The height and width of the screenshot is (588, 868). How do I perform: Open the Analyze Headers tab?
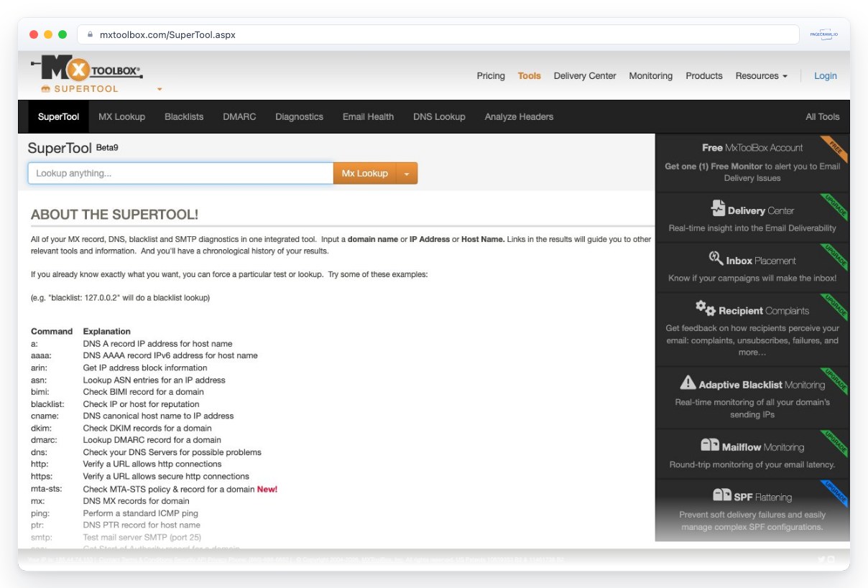click(x=519, y=116)
